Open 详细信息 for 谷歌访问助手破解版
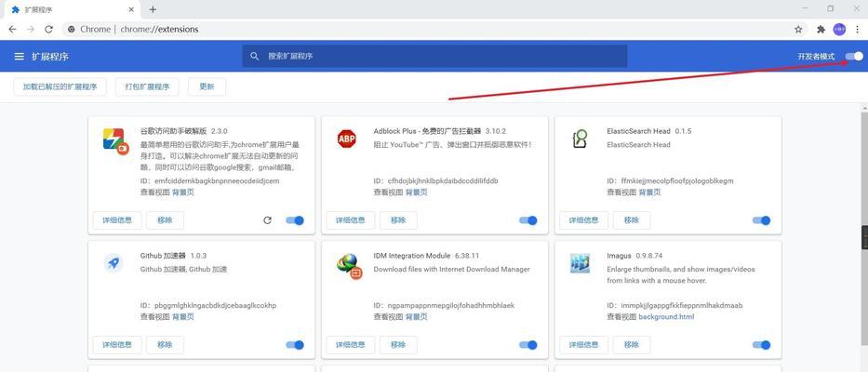868x372 pixels. point(117,220)
